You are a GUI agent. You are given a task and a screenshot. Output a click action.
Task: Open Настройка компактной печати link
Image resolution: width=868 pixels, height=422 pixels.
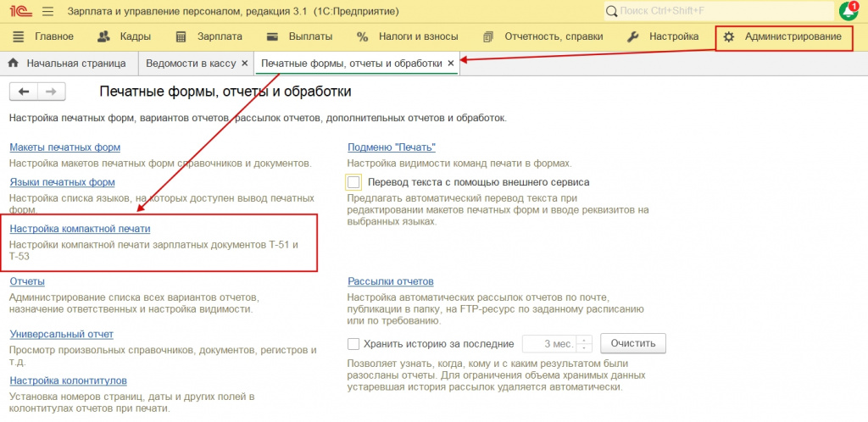80,229
